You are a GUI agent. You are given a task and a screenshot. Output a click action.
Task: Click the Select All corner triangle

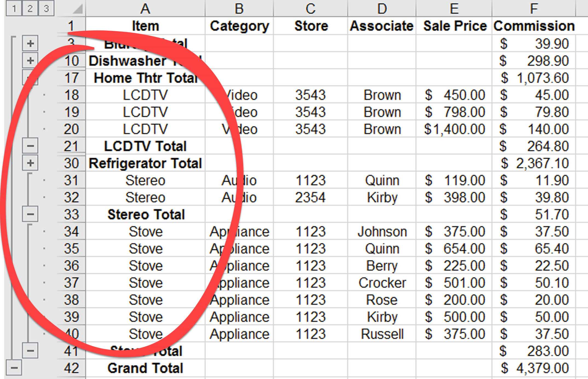tap(78, 9)
